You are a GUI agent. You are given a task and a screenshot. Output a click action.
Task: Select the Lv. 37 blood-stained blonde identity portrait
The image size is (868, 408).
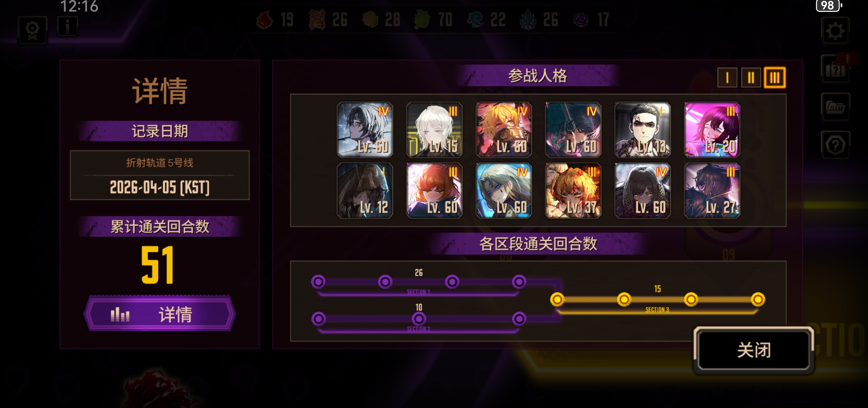click(573, 191)
